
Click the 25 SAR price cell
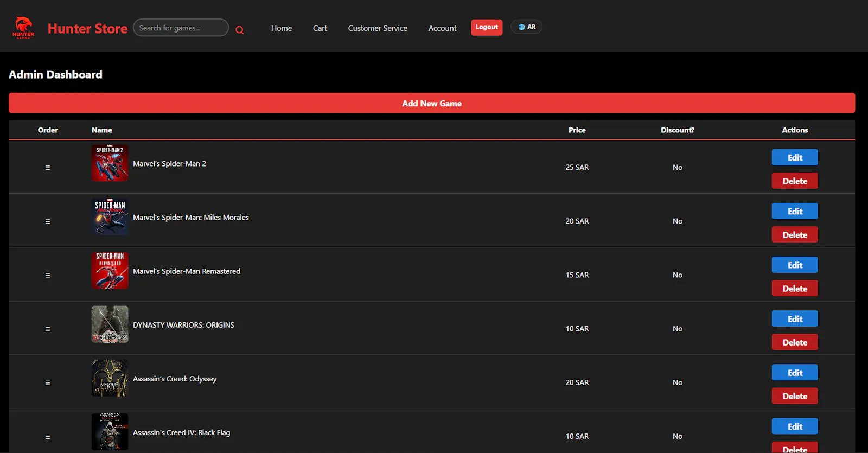[577, 167]
